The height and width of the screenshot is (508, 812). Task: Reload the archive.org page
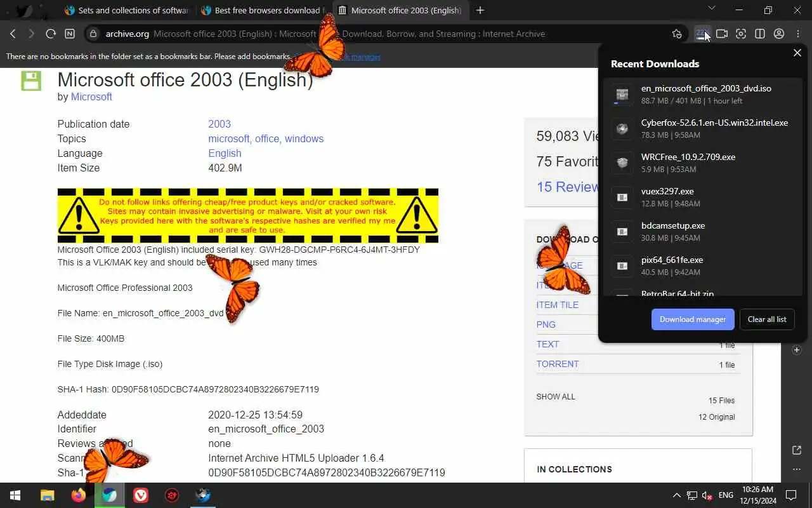point(51,34)
